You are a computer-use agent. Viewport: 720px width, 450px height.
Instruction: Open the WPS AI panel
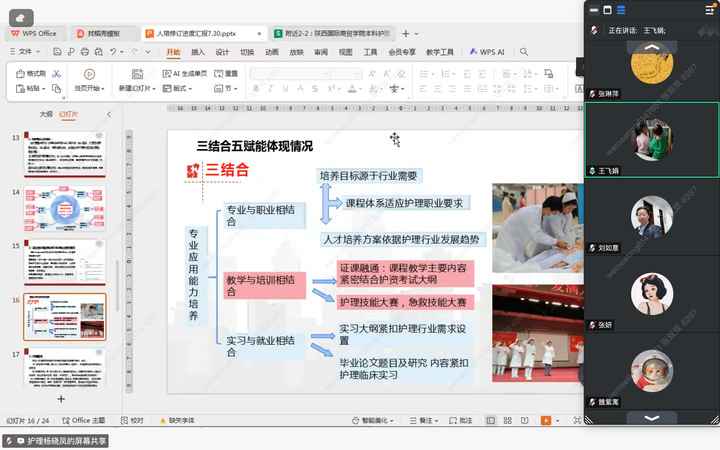[x=486, y=51]
